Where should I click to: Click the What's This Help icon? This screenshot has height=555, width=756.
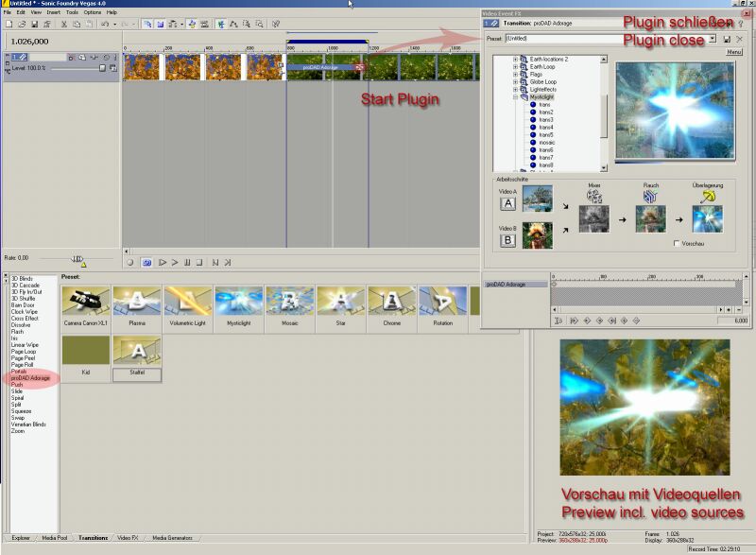coord(276,24)
